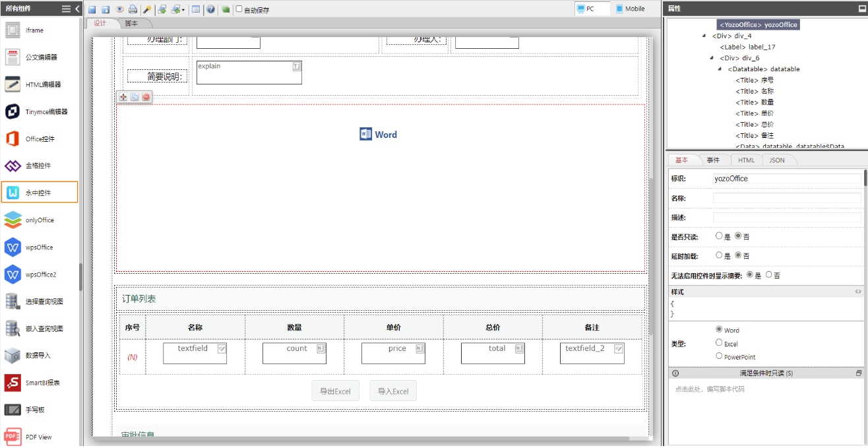Collapse the Datatable tree node
The image size is (868, 448).
pos(720,69)
